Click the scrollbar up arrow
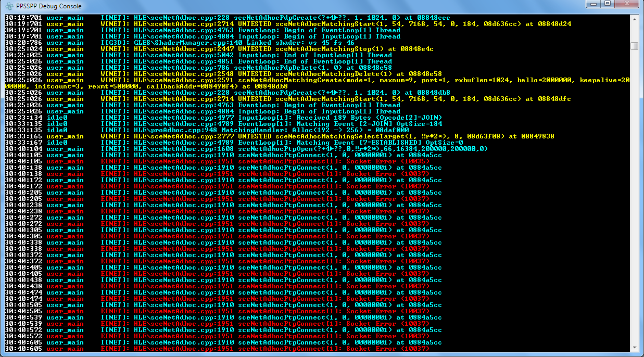This screenshot has width=644, height=357. point(634,19)
